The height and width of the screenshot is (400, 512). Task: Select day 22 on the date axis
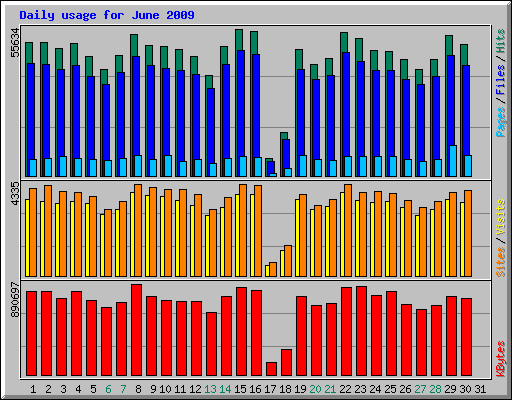[345, 389]
